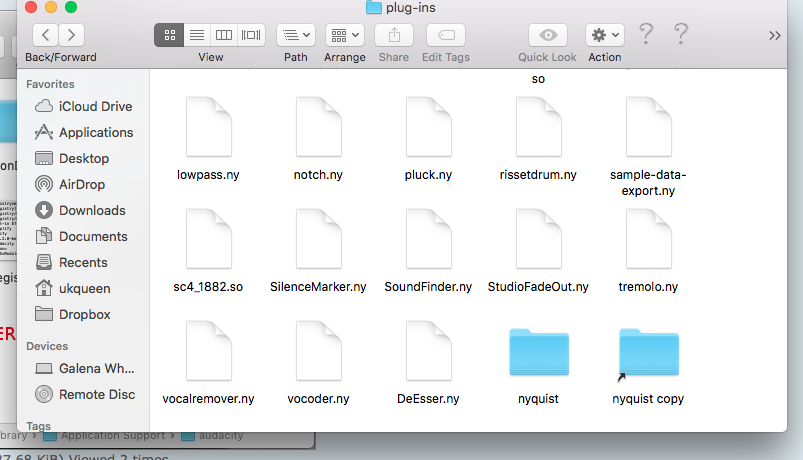
Task: Switch to cover flow view
Action: 252,35
